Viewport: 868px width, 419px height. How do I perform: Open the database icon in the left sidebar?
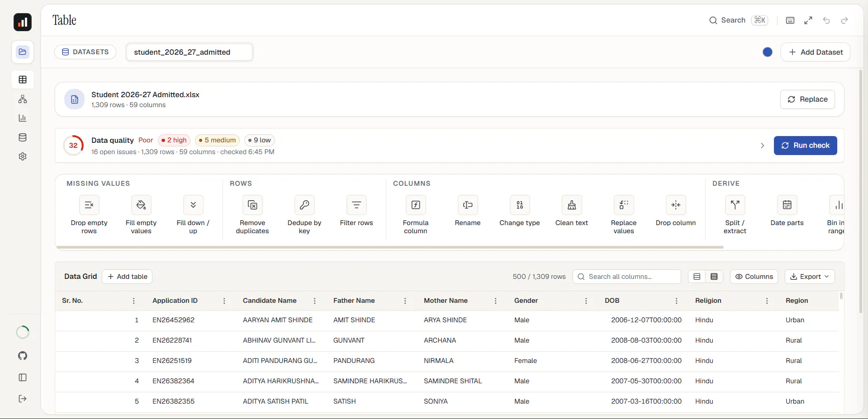pyautogui.click(x=23, y=137)
